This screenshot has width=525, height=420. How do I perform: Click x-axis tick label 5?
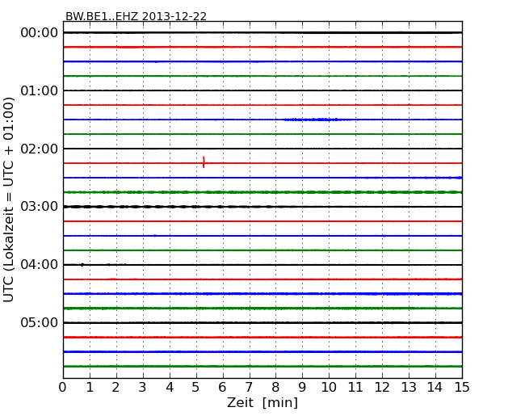click(196, 387)
